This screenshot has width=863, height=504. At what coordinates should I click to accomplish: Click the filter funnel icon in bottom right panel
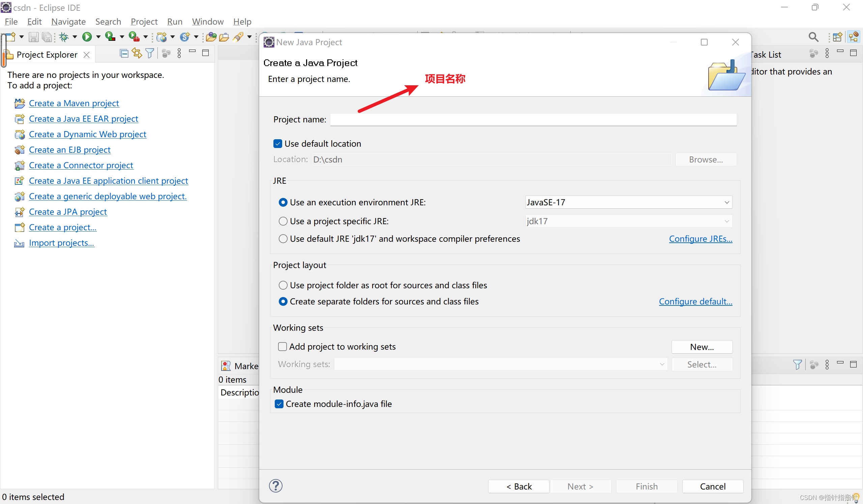click(797, 365)
